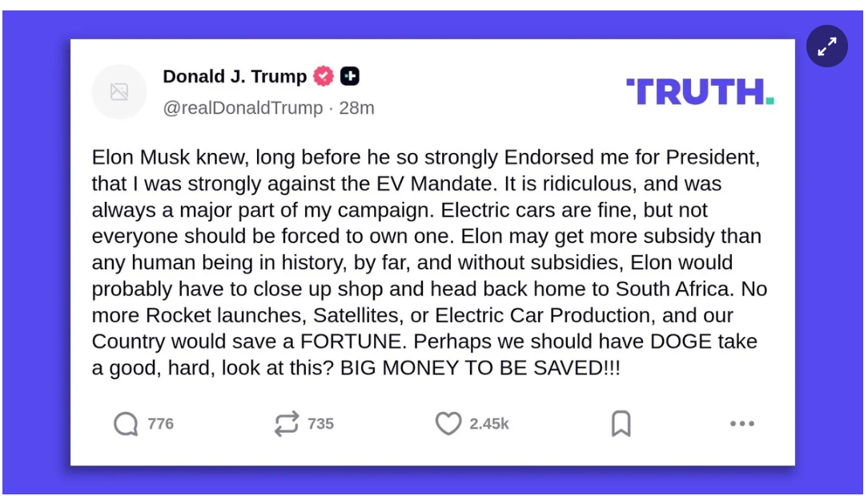
Task: Click the purple background outside the card
Action: click(32, 240)
